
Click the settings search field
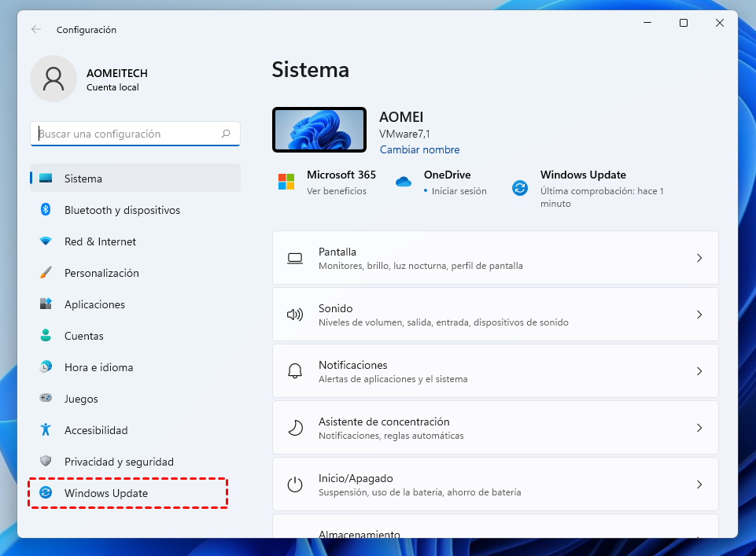click(135, 134)
